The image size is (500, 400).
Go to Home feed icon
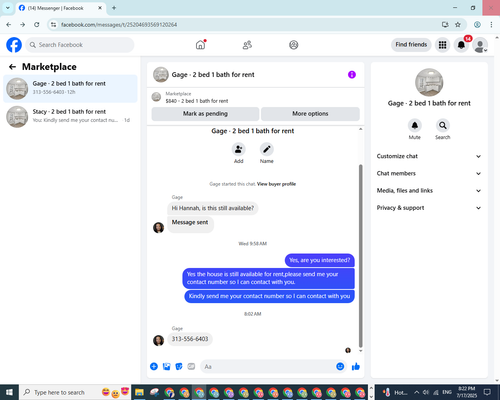click(x=200, y=45)
